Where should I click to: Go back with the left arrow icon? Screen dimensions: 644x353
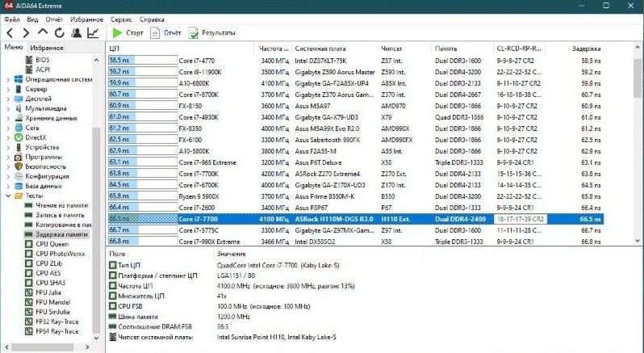pos(10,33)
